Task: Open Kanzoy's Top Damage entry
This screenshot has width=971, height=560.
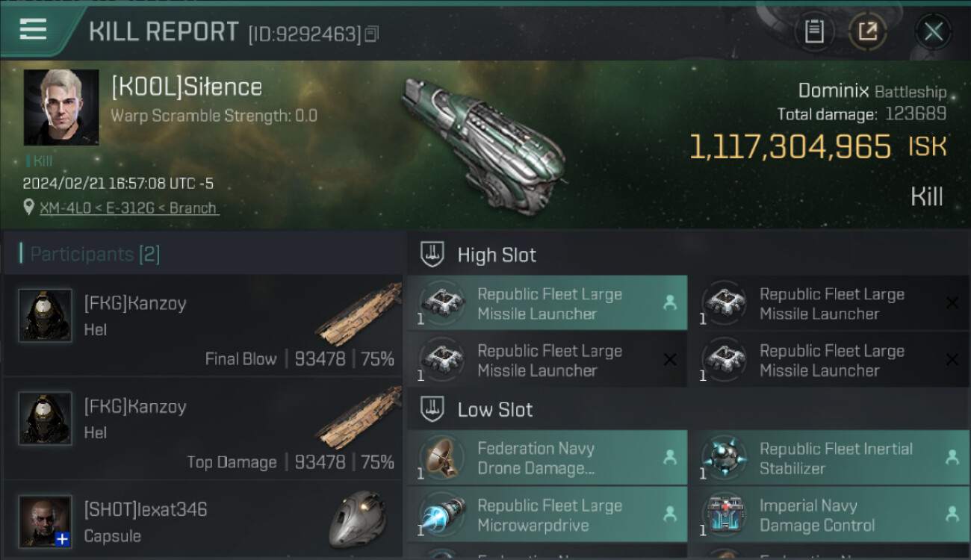Action: (203, 429)
